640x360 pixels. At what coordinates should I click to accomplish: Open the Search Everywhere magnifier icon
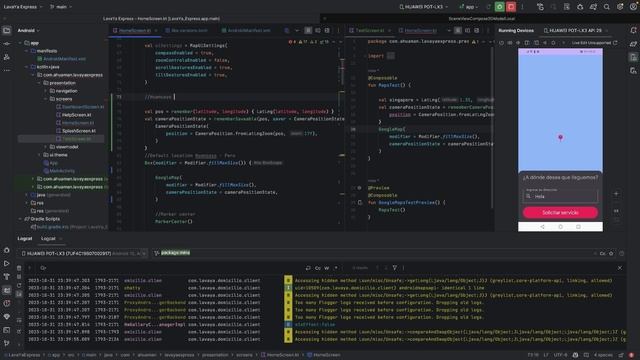607,7
